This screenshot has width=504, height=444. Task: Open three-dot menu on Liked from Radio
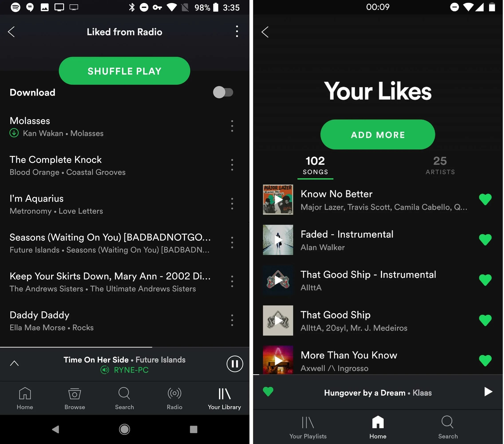point(237,31)
